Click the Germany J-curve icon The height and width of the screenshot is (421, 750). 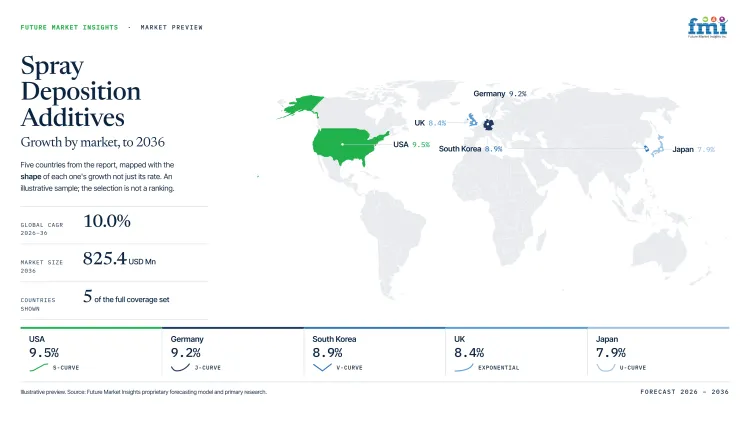click(x=180, y=367)
